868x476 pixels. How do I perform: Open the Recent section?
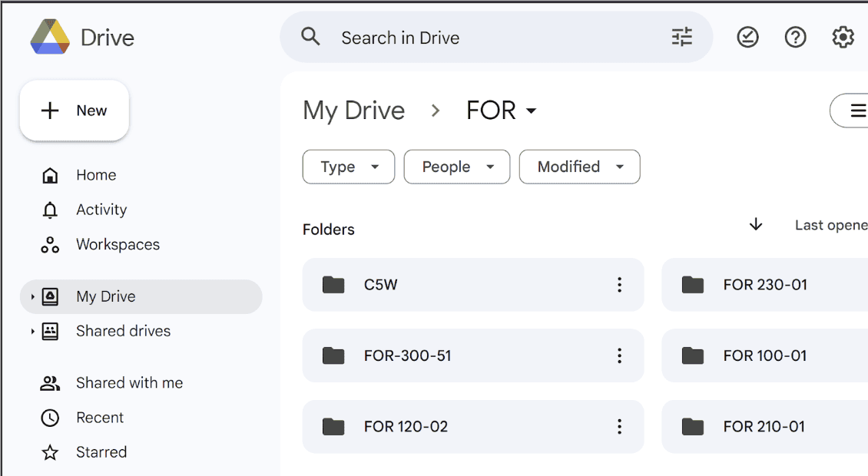[x=100, y=418]
